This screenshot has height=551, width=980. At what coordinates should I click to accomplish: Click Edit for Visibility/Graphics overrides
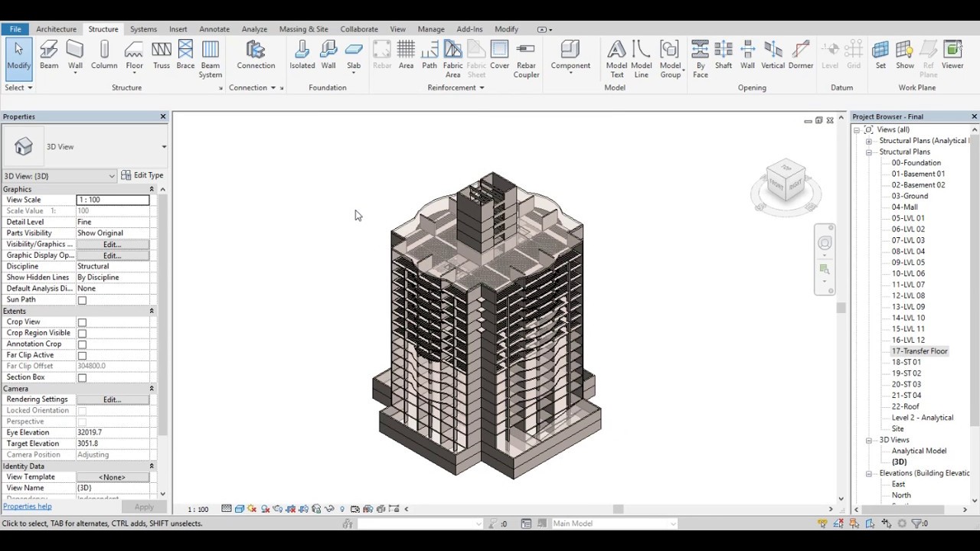pyautogui.click(x=113, y=244)
